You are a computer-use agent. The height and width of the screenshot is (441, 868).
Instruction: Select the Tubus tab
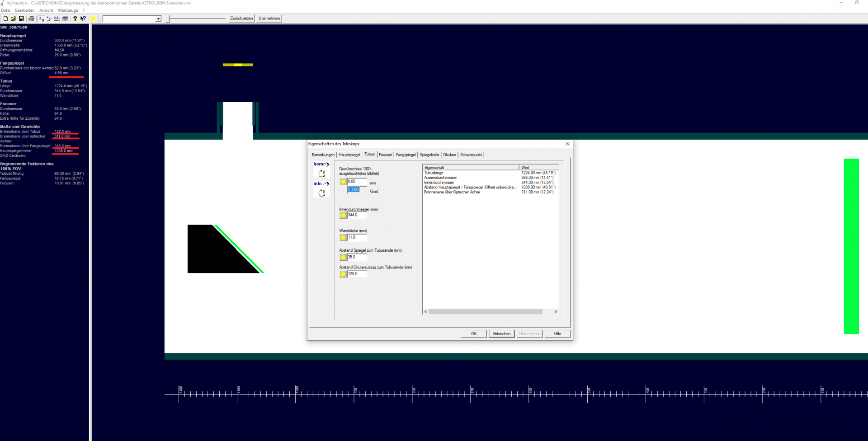[x=370, y=154]
